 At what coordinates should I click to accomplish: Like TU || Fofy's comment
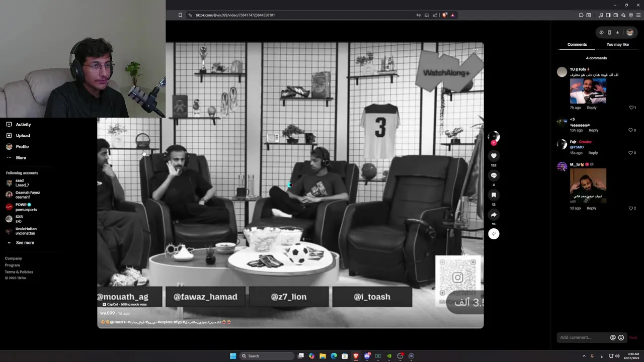[632, 108]
